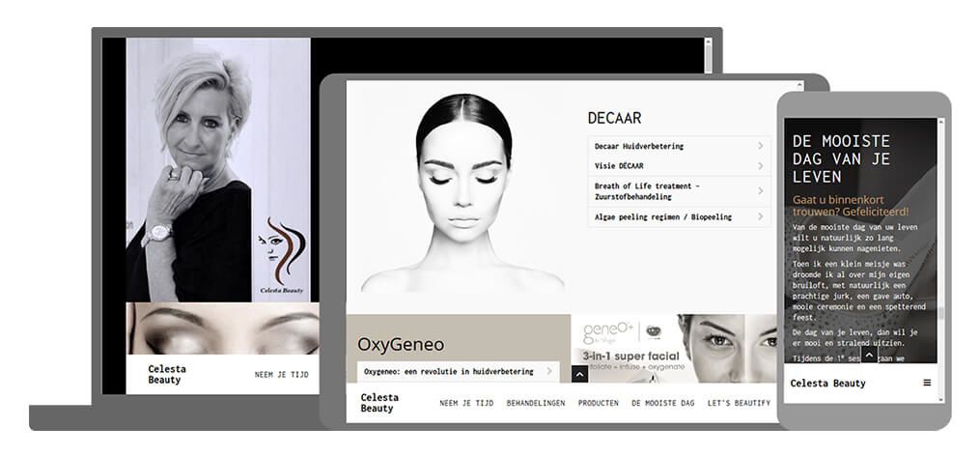
Task: Click DE MOOISTE DAG VAN JE LEVEN heading
Action: (841, 158)
